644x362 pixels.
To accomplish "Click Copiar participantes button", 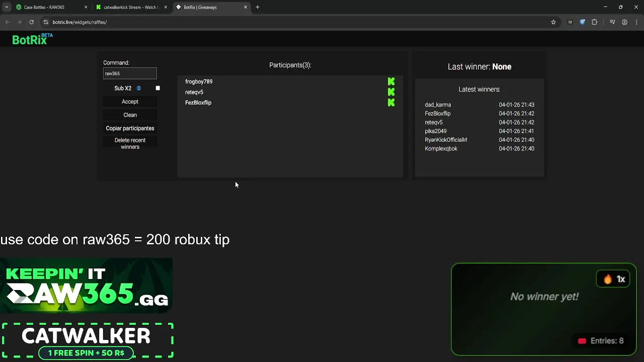I will point(130,128).
